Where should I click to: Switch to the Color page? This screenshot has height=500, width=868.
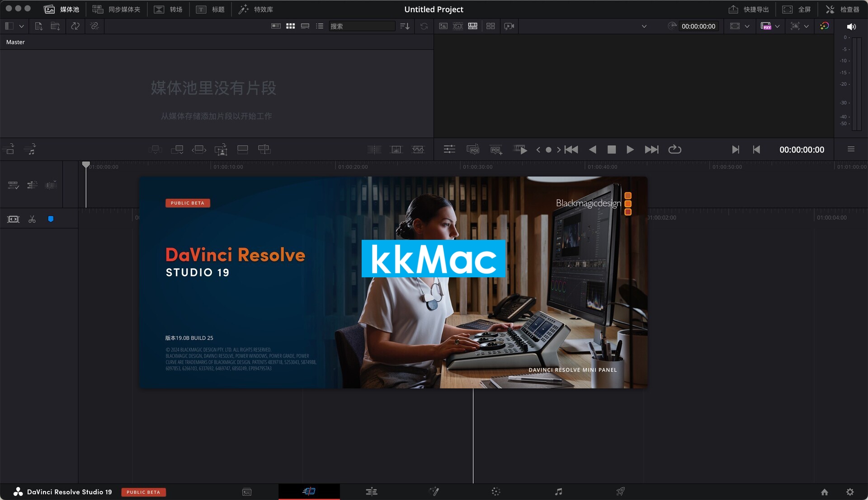coord(496,491)
